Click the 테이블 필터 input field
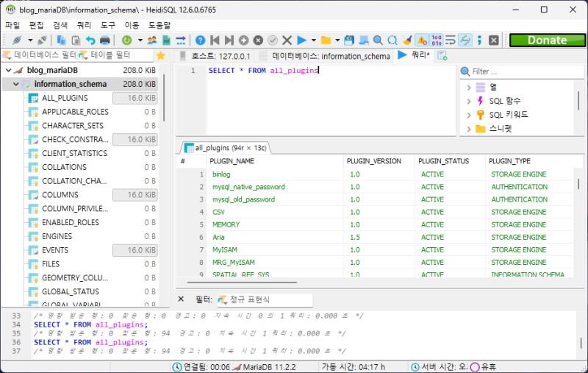Image resolution: width=588 pixels, height=373 pixels. pyautogui.click(x=115, y=55)
